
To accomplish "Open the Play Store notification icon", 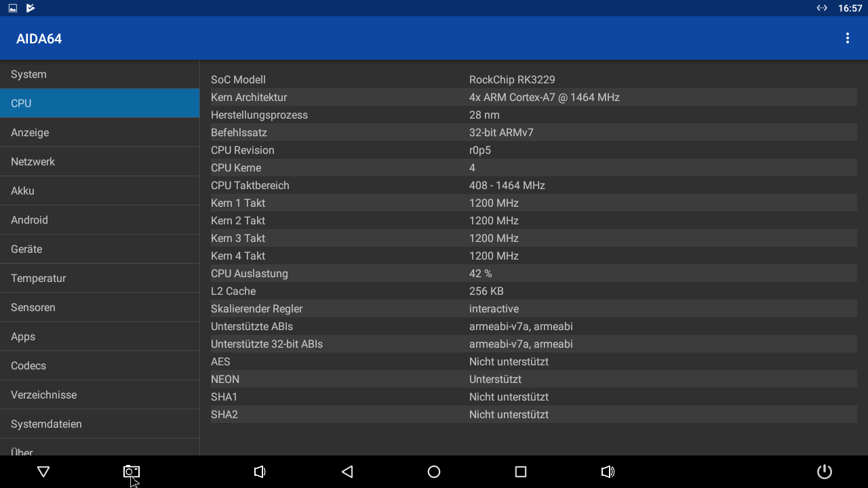I will (x=30, y=8).
